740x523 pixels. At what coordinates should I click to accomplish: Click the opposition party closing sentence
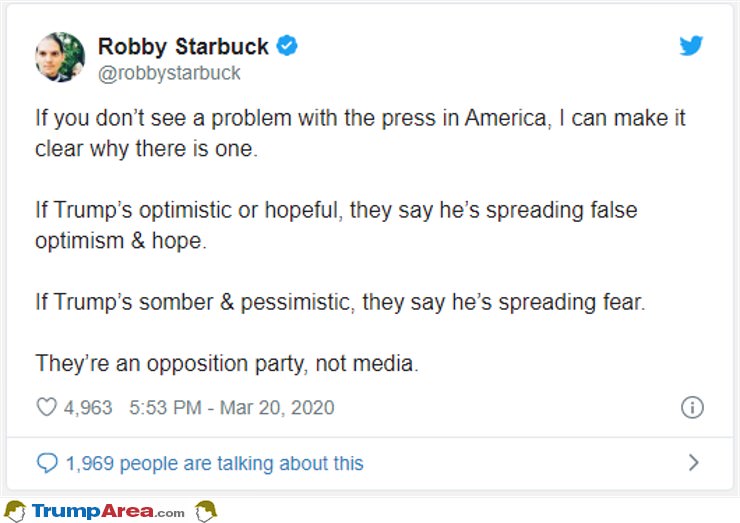pyautogui.click(x=227, y=363)
